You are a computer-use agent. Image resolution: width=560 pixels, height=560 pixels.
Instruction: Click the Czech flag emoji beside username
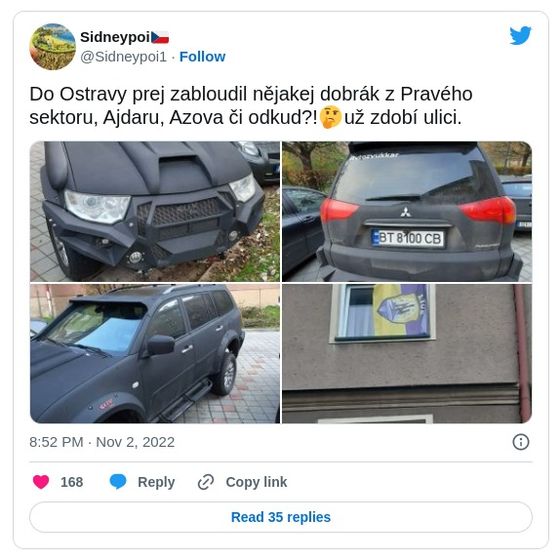(160, 37)
